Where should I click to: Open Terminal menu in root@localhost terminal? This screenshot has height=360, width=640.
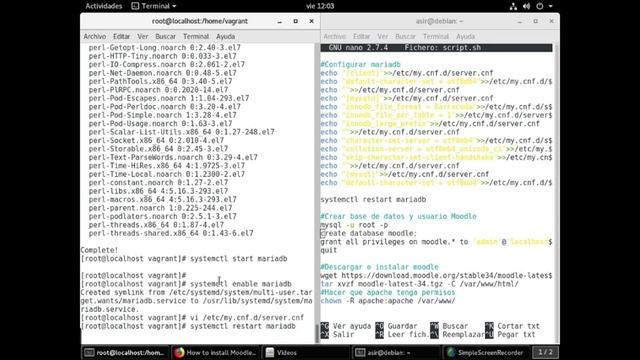(196, 36)
